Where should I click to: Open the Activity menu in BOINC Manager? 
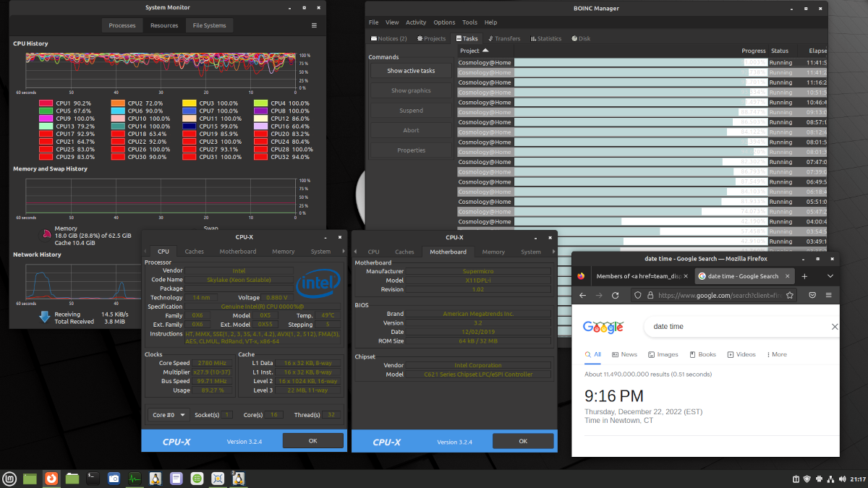tap(416, 22)
